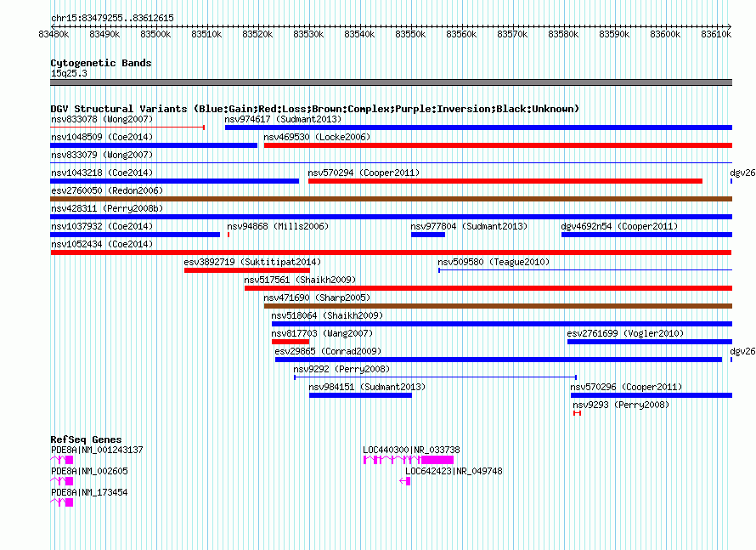Screen dimensions: 756x550
Task: Click nsv570296 (Cooper2011) label
Action: (x=626, y=387)
